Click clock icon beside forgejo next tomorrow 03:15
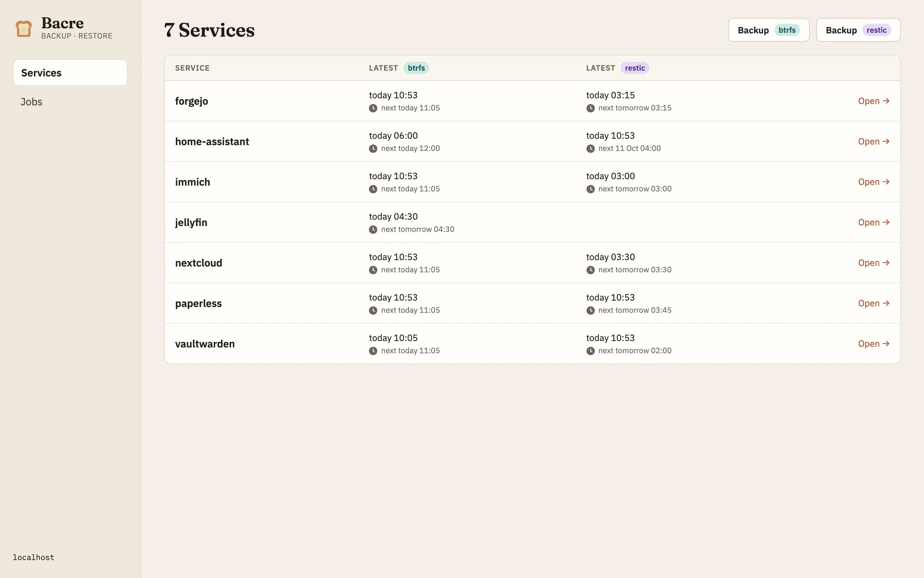 tap(590, 108)
